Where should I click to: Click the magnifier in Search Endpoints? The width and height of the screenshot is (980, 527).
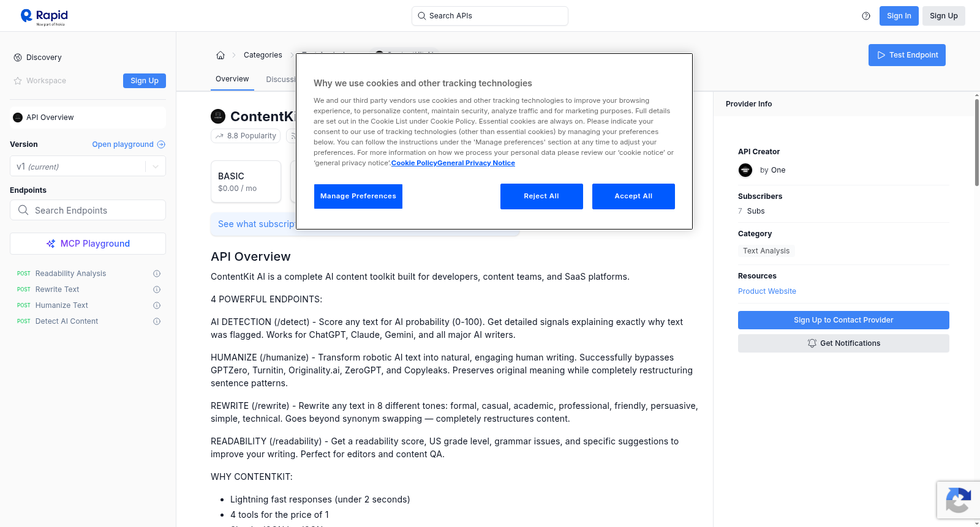pyautogui.click(x=23, y=210)
